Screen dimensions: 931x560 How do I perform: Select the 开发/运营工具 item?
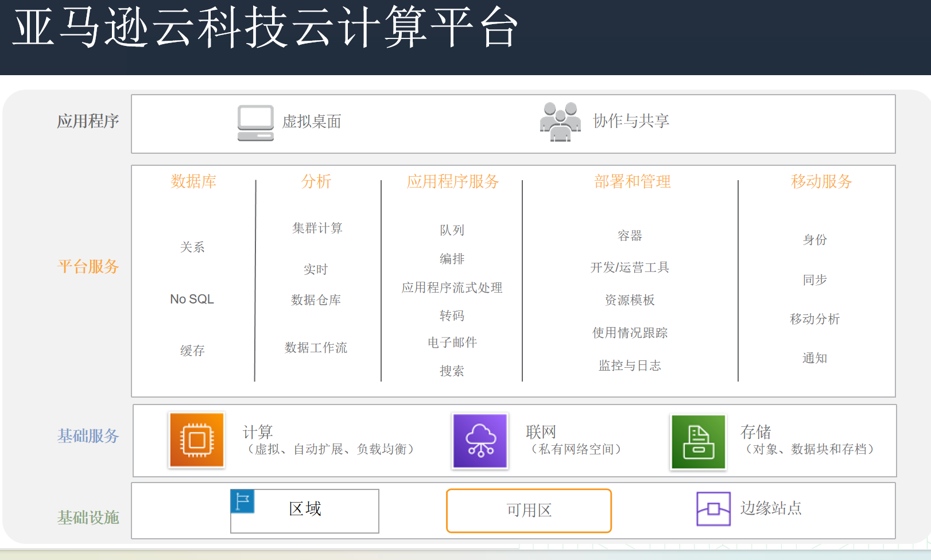coord(630,267)
